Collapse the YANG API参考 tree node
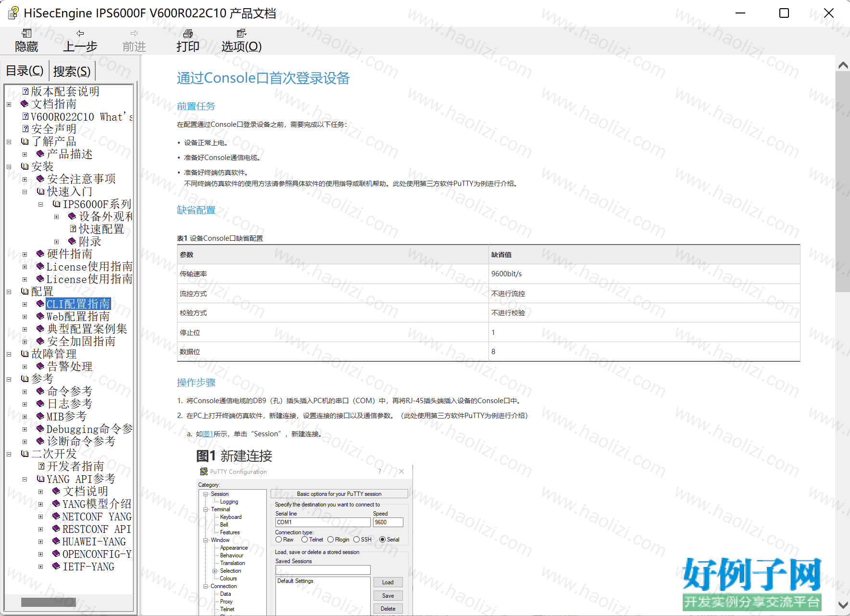The image size is (850, 616). click(25, 479)
